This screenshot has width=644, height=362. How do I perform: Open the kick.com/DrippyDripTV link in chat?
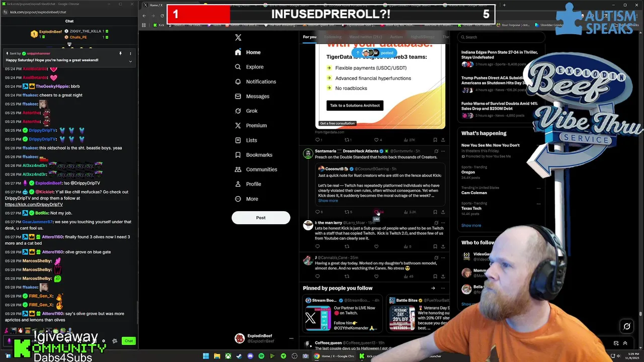pos(34,205)
